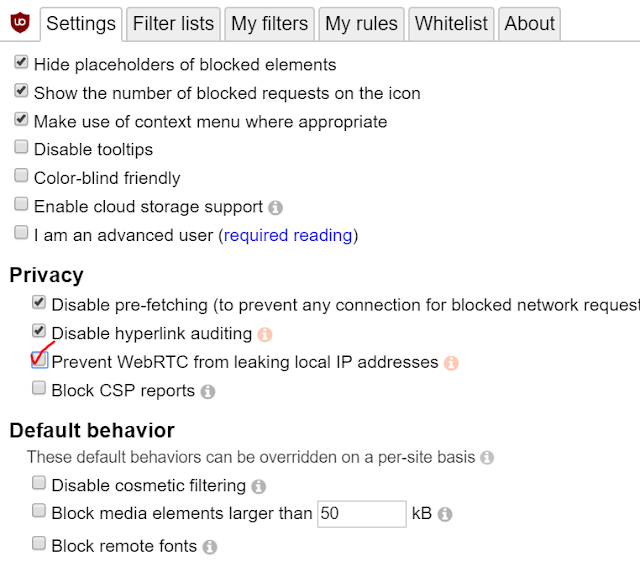Open the required reading link
The image size is (640, 588).
coord(288,236)
